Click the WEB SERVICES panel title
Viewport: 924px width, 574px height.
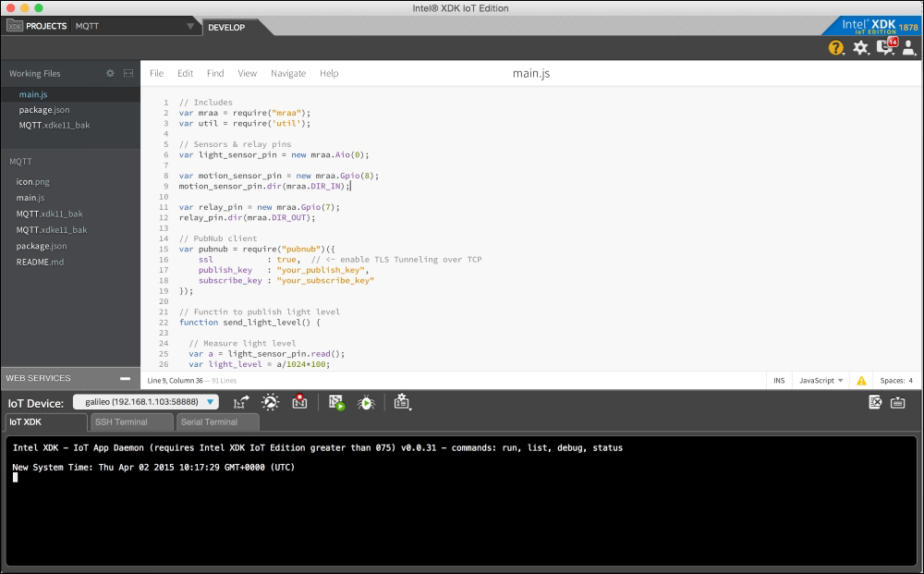click(x=38, y=378)
